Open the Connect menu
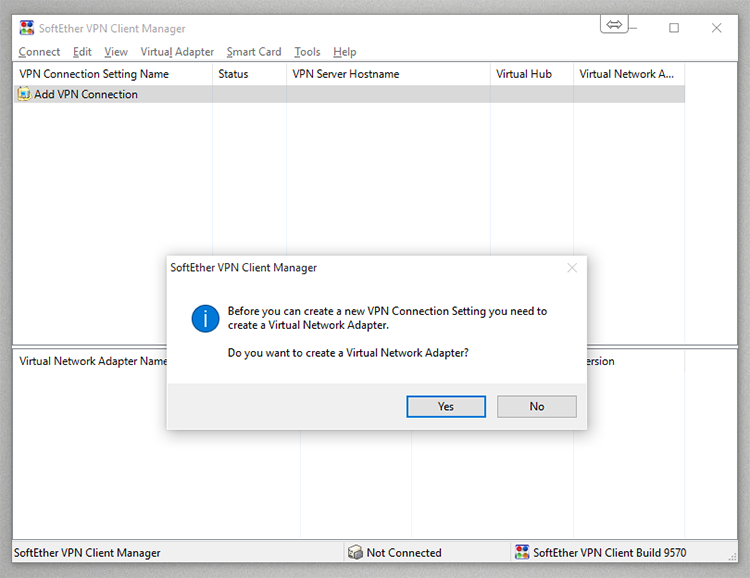 [39, 52]
